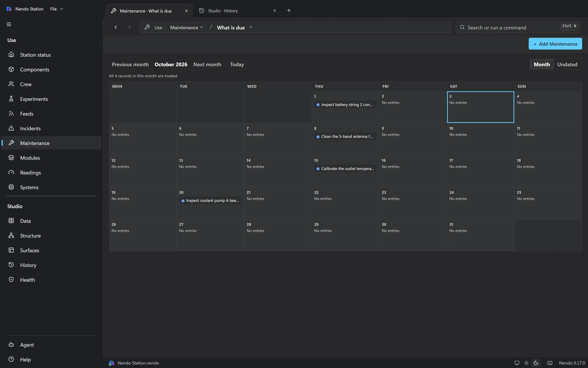Switch to the light theme sun icon
Image resolution: width=588 pixels, height=368 pixels.
(526, 363)
